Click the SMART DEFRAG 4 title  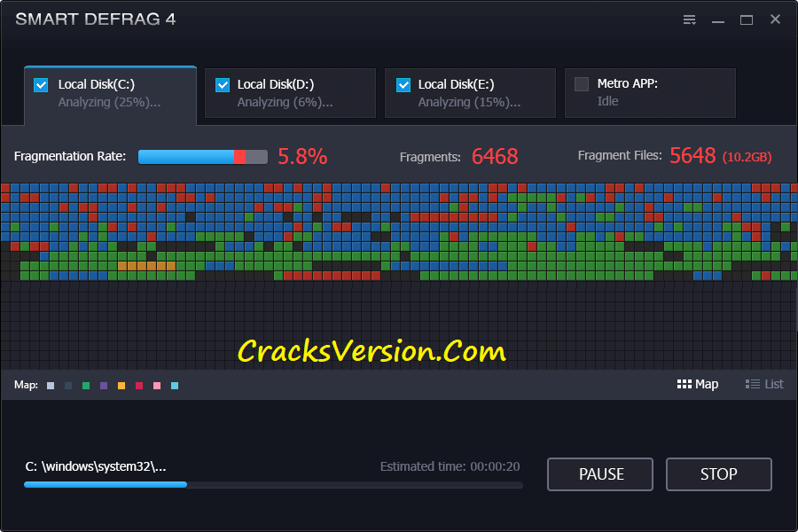click(96, 20)
